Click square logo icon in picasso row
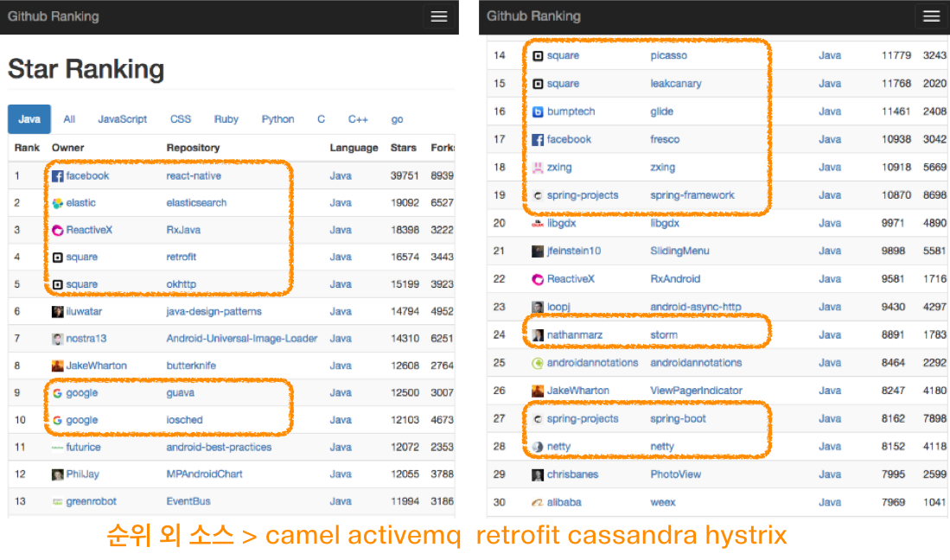 tap(538, 55)
